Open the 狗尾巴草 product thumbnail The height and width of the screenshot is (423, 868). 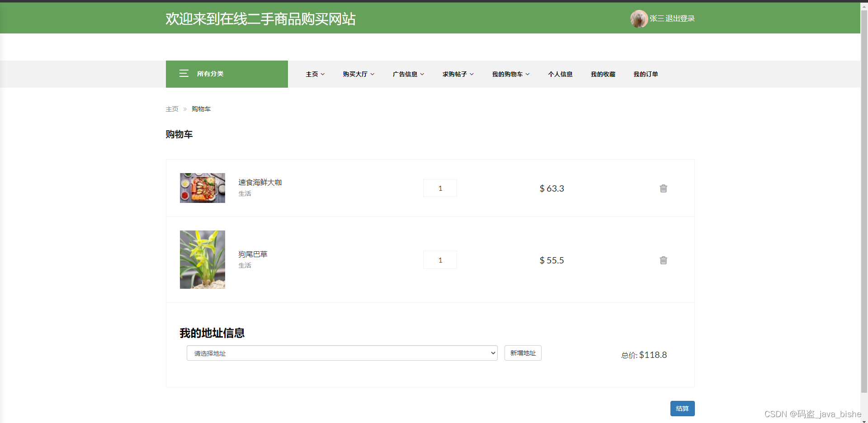point(203,259)
